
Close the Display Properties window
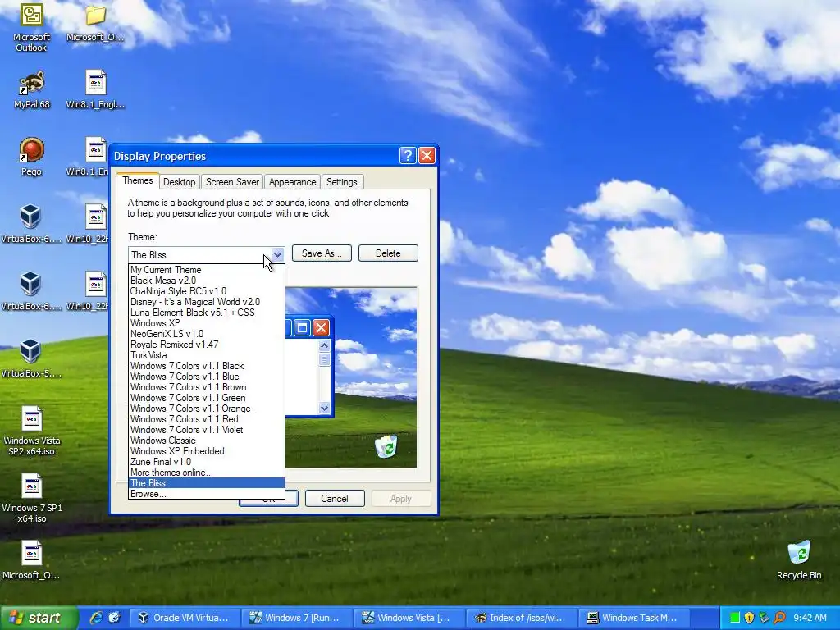click(427, 155)
